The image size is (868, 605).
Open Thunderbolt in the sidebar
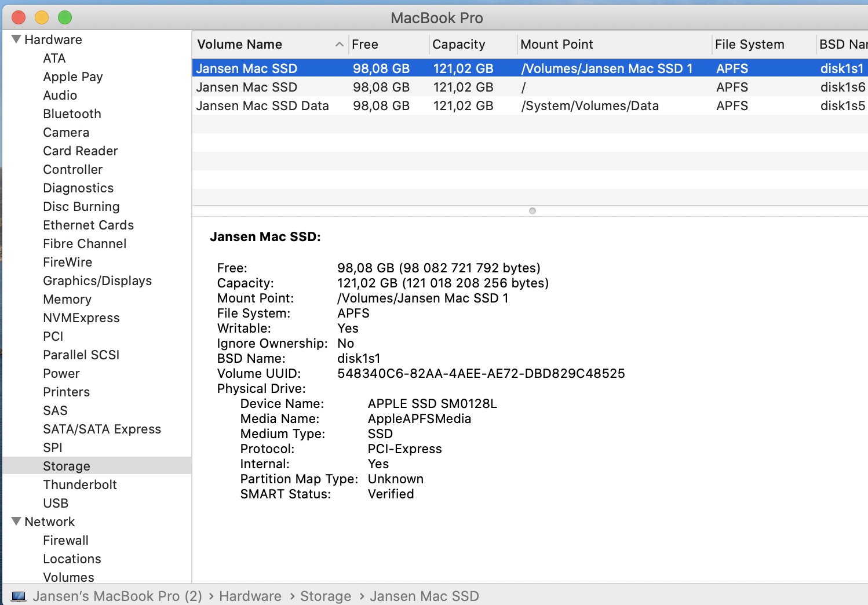(x=80, y=485)
